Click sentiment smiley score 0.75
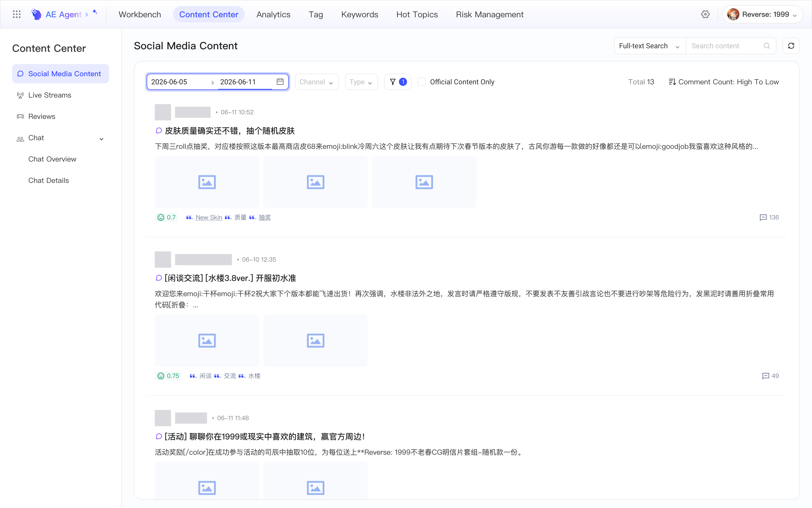 coord(168,376)
